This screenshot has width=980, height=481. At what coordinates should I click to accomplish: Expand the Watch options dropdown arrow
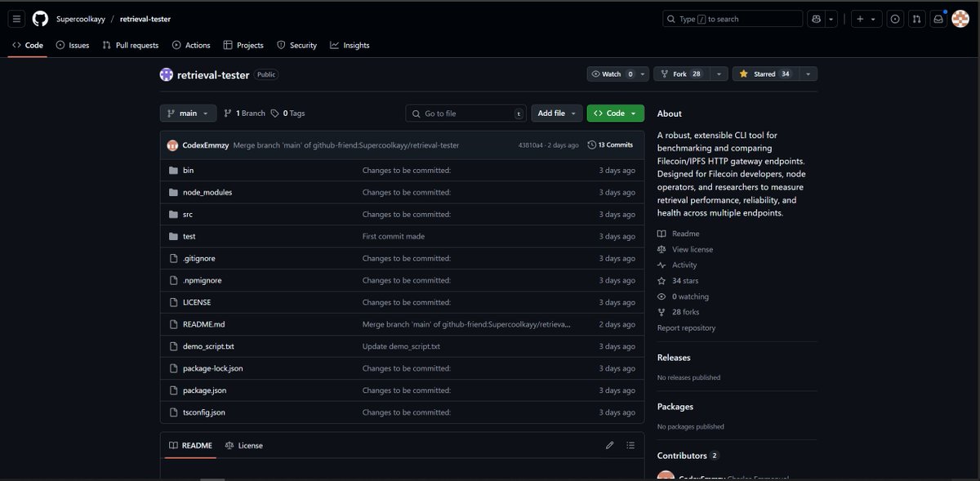point(642,74)
